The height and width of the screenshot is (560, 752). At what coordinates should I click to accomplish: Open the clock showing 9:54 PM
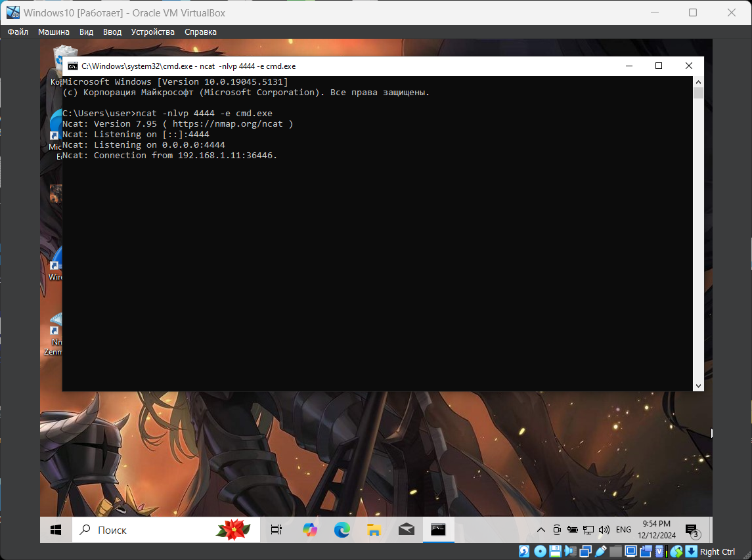657,530
